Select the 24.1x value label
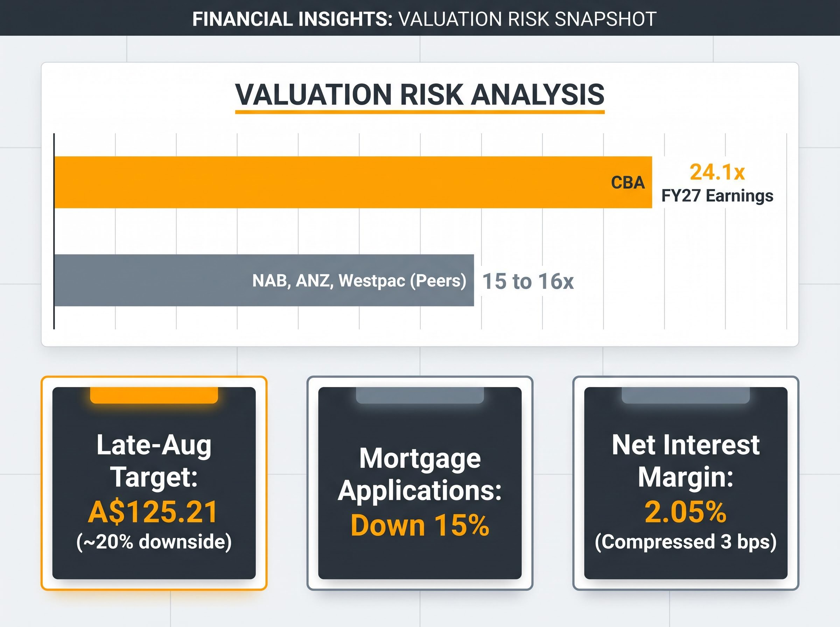The width and height of the screenshot is (840, 627). coord(717,172)
